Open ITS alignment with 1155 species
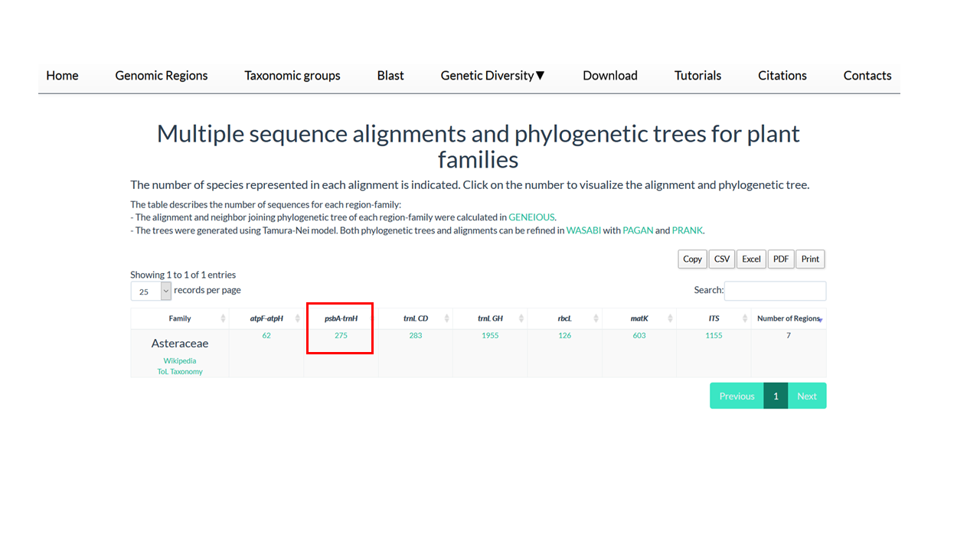The height and width of the screenshot is (551, 980). pyautogui.click(x=714, y=335)
